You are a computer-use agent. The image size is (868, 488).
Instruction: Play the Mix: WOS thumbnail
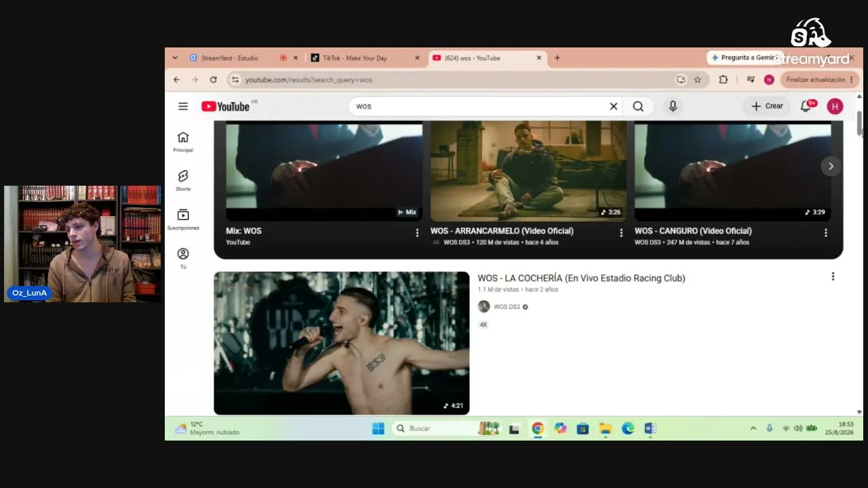tap(324, 171)
